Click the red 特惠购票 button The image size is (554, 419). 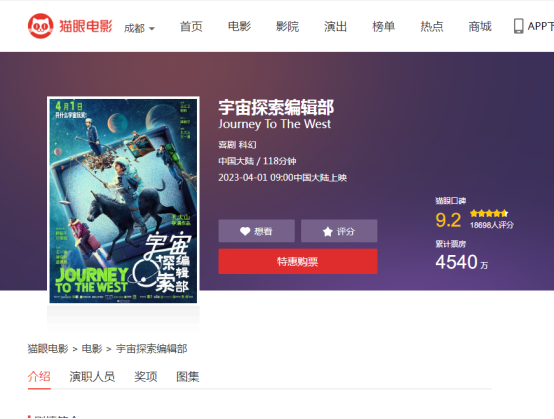298,261
